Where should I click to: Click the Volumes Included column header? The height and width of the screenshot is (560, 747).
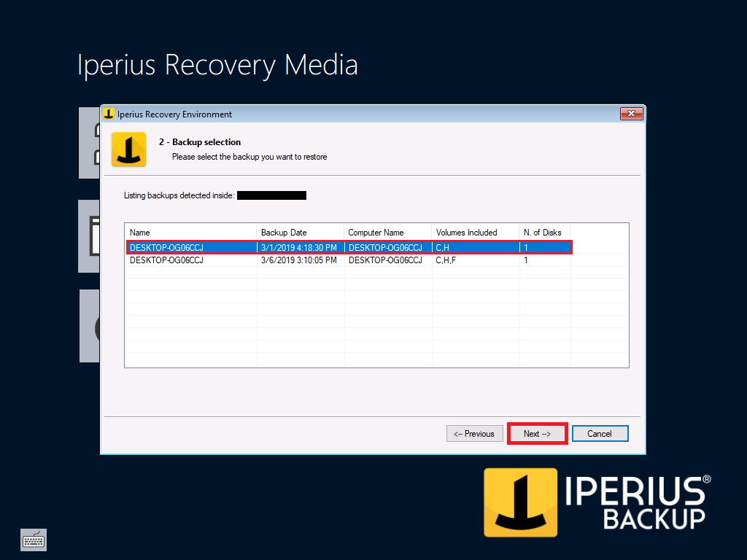475,233
